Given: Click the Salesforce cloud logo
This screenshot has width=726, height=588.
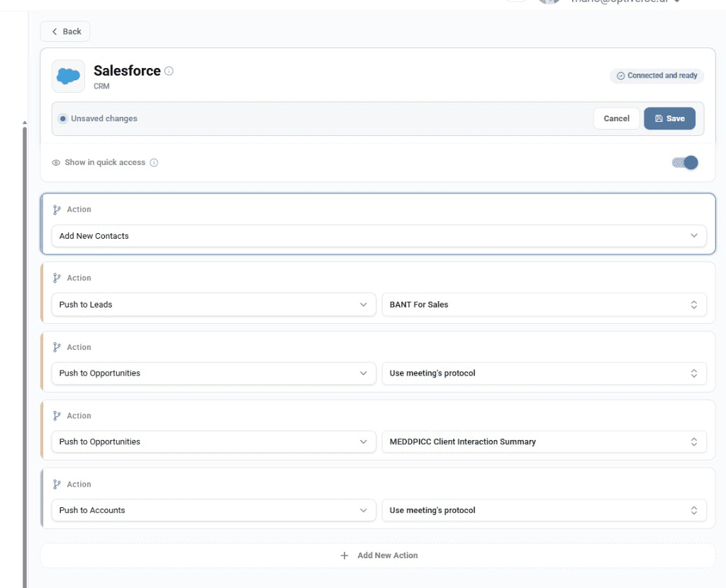Looking at the screenshot, I should click(x=68, y=76).
